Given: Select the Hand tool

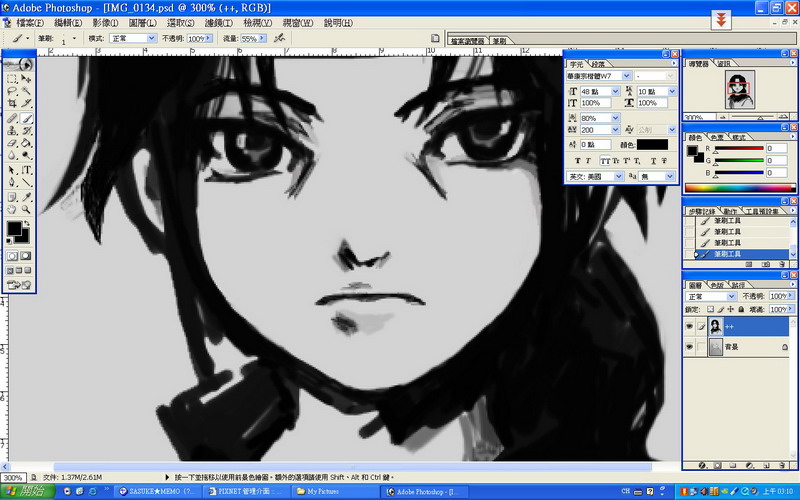Looking at the screenshot, I should pyautogui.click(x=12, y=209).
